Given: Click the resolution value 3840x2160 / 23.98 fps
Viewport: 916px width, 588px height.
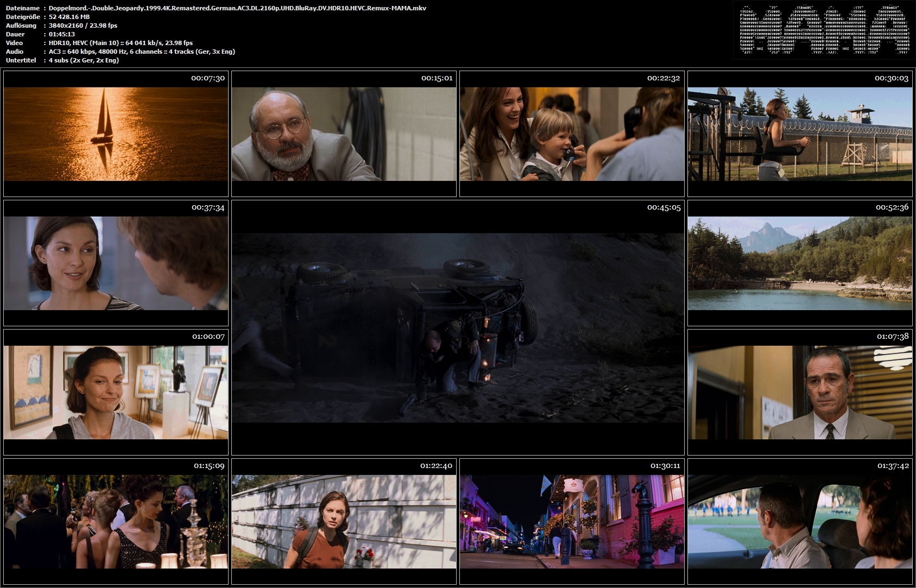Looking at the screenshot, I should 83,26.
